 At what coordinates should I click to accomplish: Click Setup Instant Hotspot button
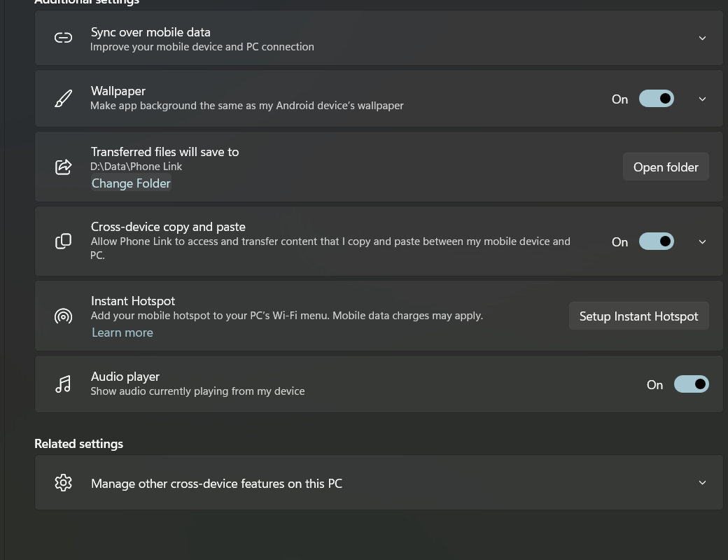[x=638, y=316]
